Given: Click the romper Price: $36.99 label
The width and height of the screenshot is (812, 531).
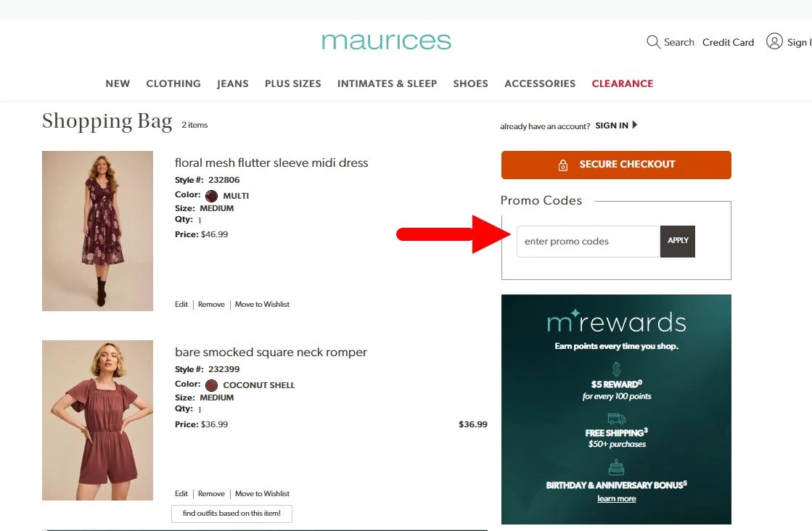Looking at the screenshot, I should pos(202,424).
